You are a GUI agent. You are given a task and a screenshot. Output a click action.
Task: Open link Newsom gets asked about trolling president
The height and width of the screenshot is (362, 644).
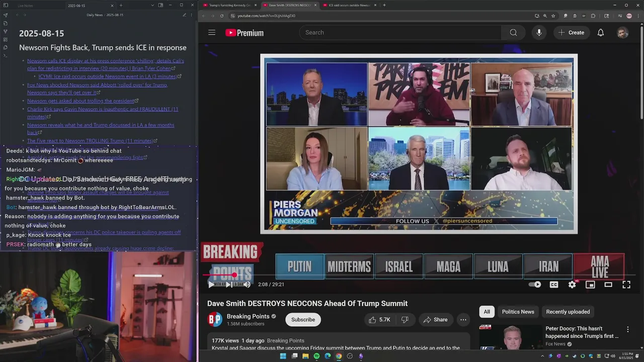tap(80, 101)
